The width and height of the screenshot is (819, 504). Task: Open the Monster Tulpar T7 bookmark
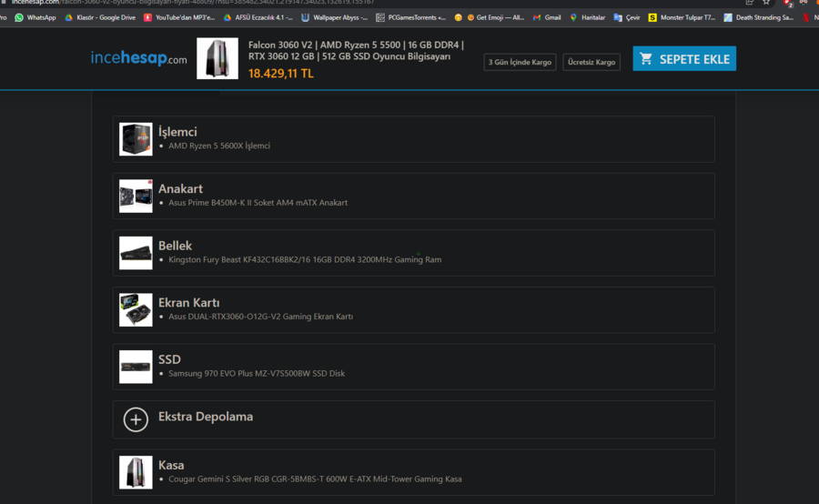682,17
